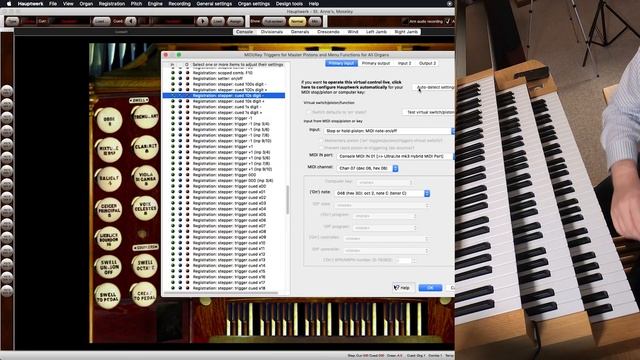Toggle the Tremulant stop knob
Image resolution: width=640 pixels, height=360 pixels.
click(145, 117)
